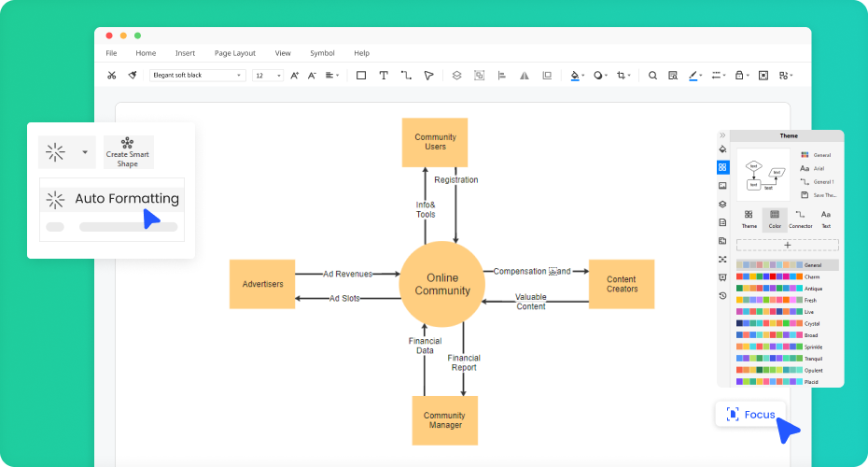Screen dimensions: 868x467
Task: Expand the auto formatting dropdown arrow
Action: click(85, 151)
